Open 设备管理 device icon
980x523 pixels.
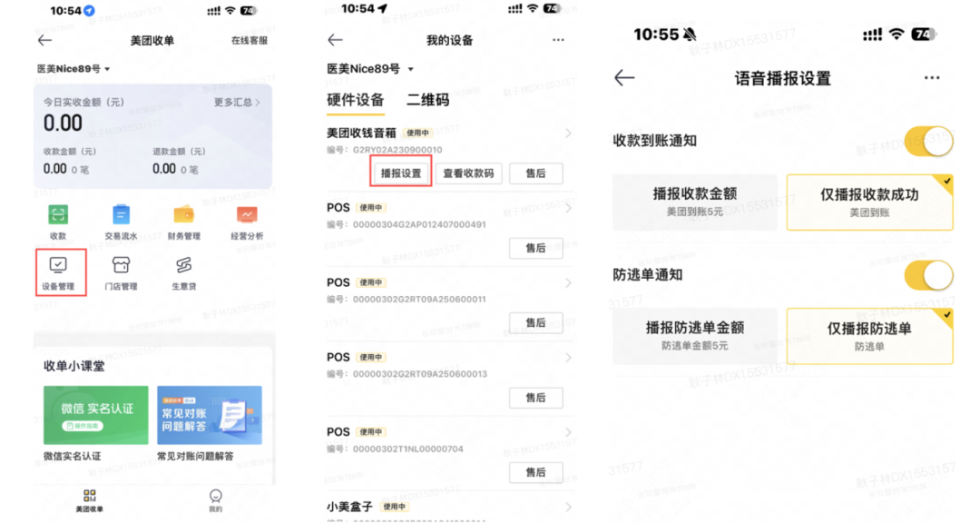[58, 265]
